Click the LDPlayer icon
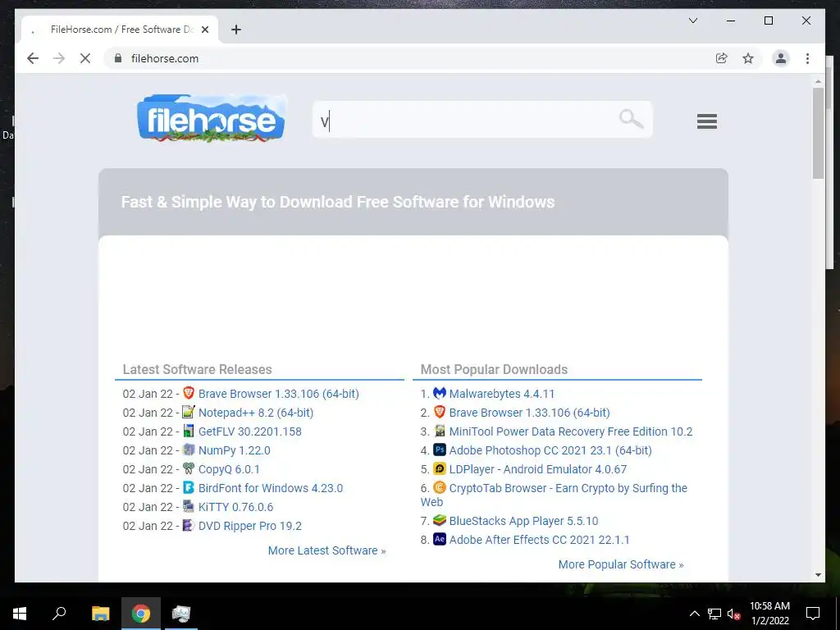840x630 pixels. (x=440, y=468)
